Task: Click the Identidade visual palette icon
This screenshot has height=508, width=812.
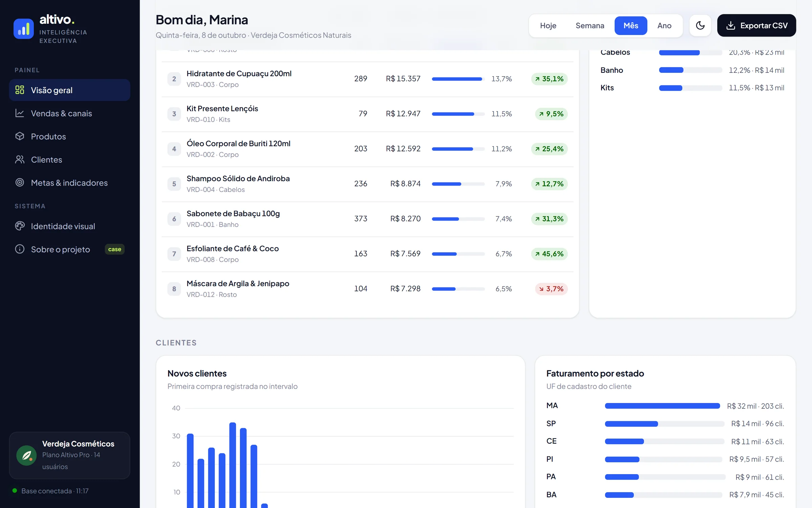Action: [x=20, y=226]
